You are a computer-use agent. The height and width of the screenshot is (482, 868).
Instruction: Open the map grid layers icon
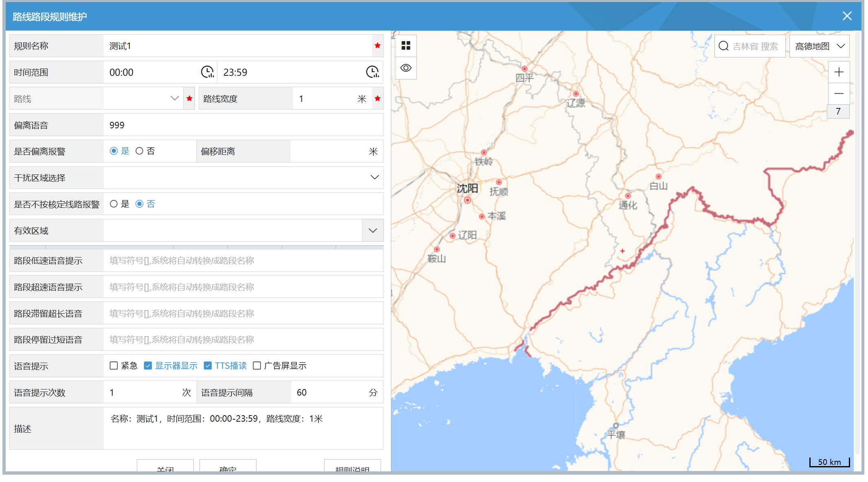tap(406, 45)
